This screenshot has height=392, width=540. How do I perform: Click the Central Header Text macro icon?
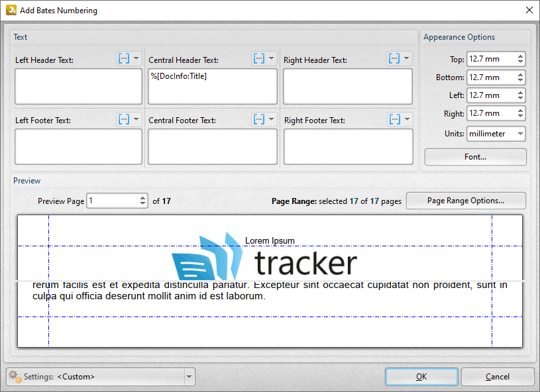(x=259, y=58)
